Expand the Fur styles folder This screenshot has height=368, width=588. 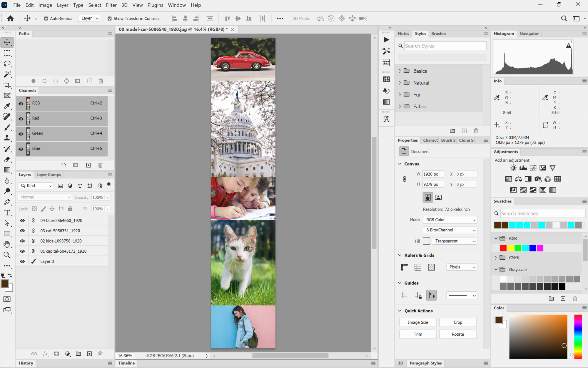click(400, 95)
